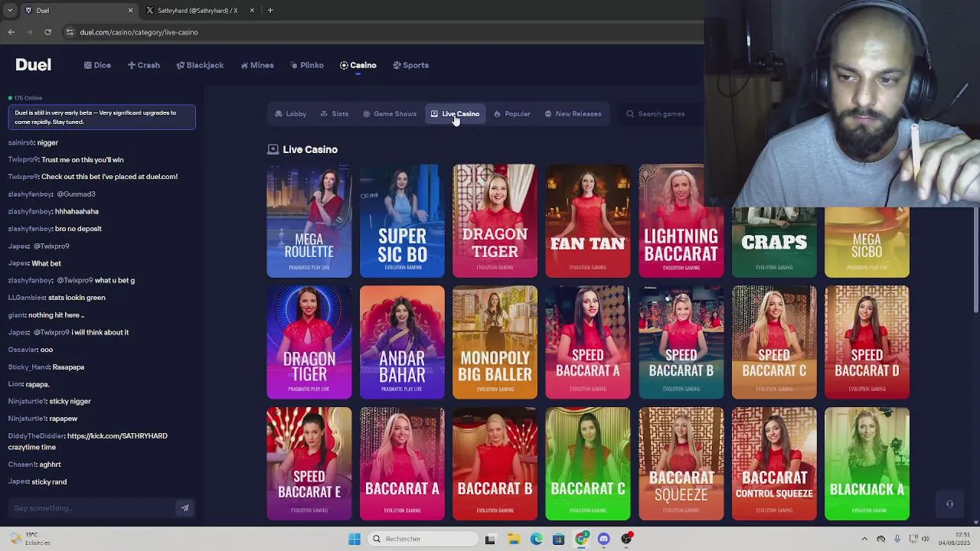Image resolution: width=980 pixels, height=551 pixels.
Task: Launch the Baccarat B table
Action: click(x=495, y=464)
